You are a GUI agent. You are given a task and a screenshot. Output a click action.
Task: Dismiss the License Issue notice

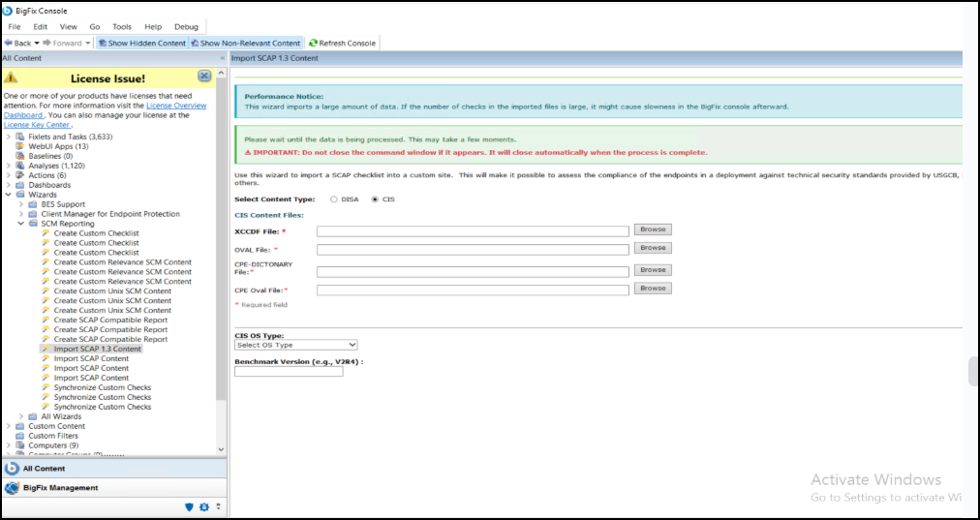[x=204, y=76]
